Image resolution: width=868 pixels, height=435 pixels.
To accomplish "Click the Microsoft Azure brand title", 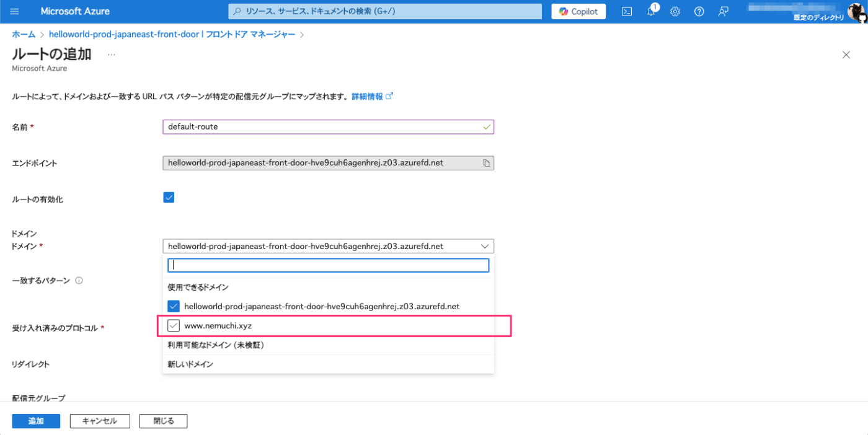I will [x=75, y=11].
